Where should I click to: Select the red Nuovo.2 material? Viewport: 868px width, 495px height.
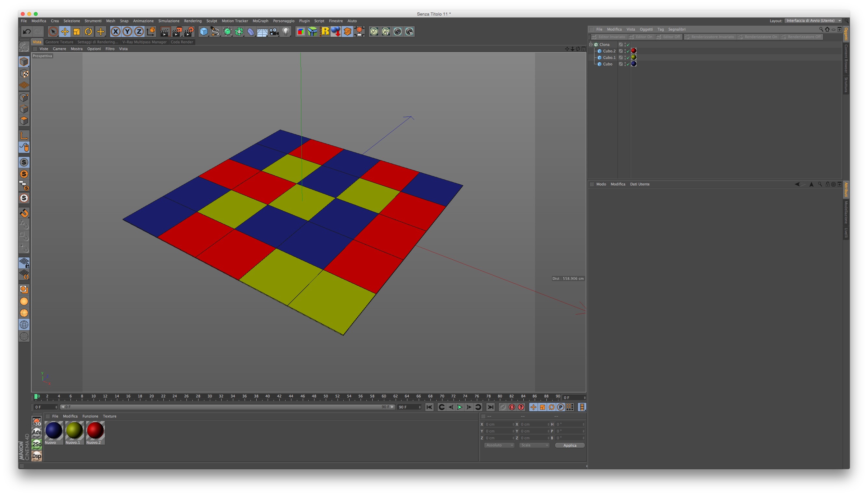[95, 431]
